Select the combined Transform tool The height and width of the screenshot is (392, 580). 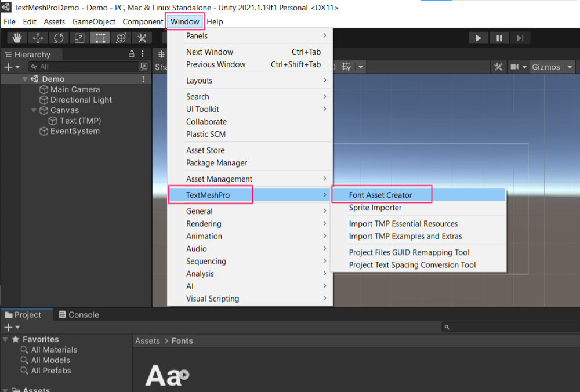[x=121, y=38]
